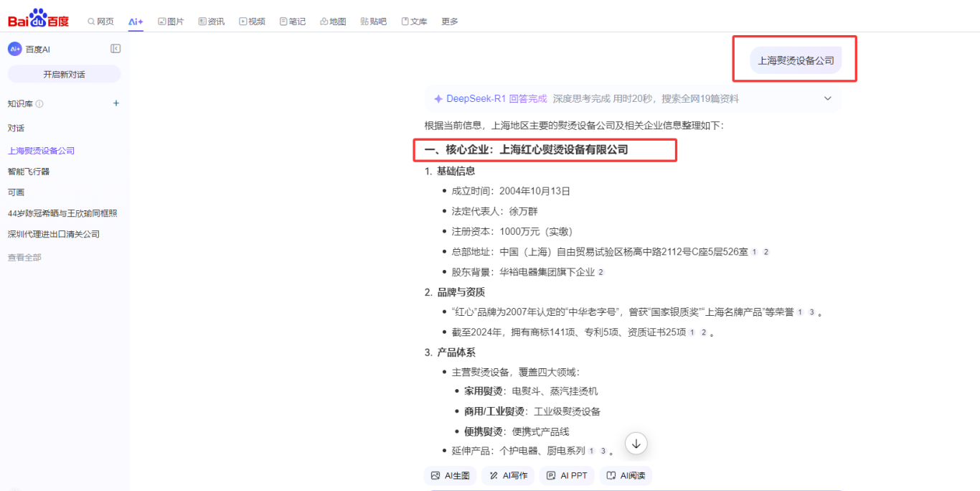Viewport: 980px width, 491px height.
Task: Click citation 3 after 上海名牌产品 honors line
Action: click(x=811, y=312)
